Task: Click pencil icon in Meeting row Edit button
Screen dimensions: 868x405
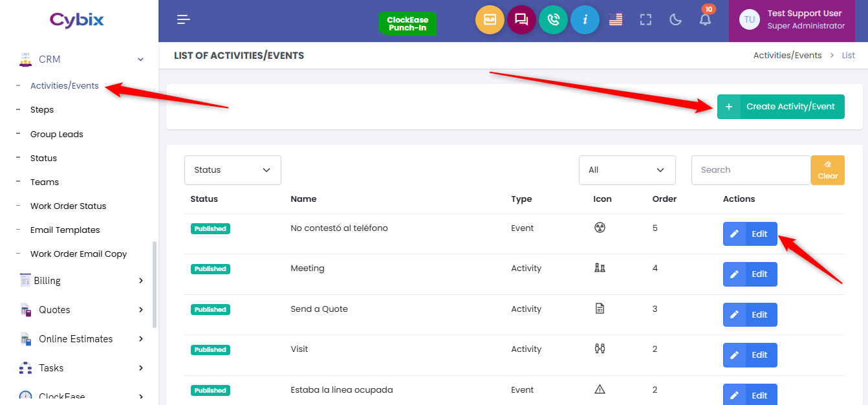Action: click(x=734, y=274)
